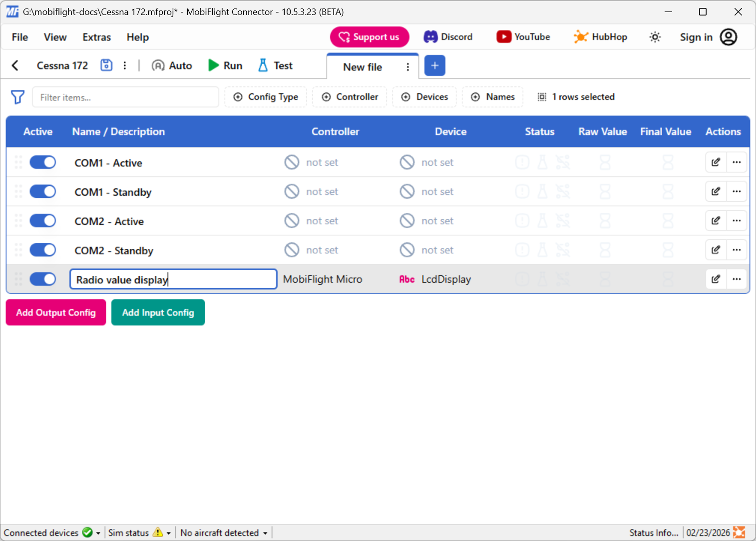This screenshot has width=756, height=541.
Task: Disable the COM1 - Active configuration
Action: click(x=42, y=162)
